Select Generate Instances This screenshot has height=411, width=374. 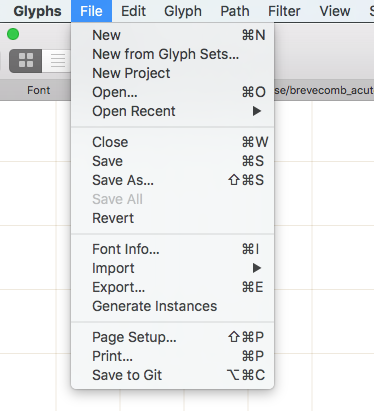173,306
